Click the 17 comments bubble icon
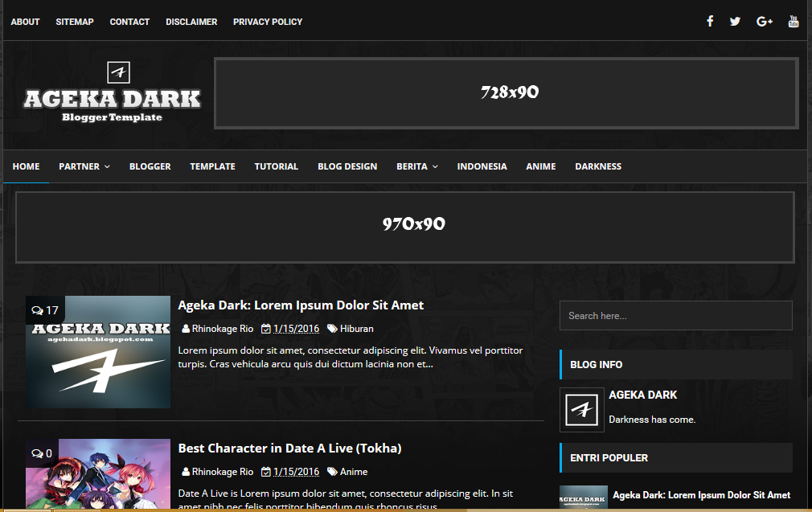This screenshot has width=812, height=512. coord(37,310)
